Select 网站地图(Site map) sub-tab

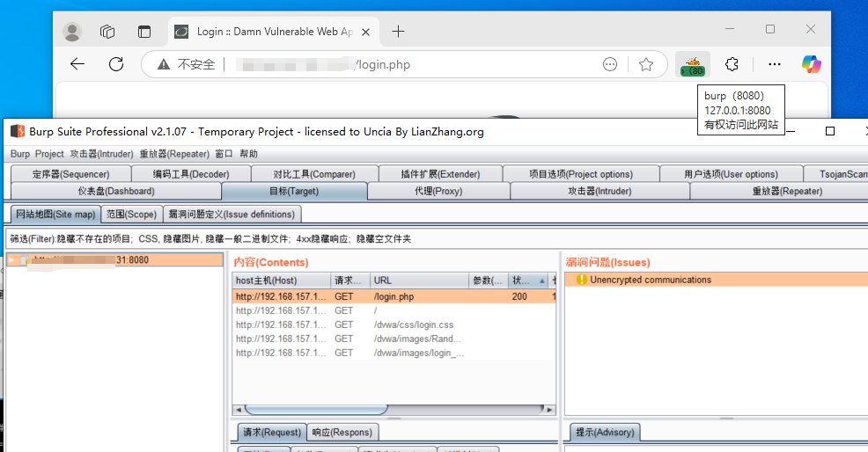[55, 214]
